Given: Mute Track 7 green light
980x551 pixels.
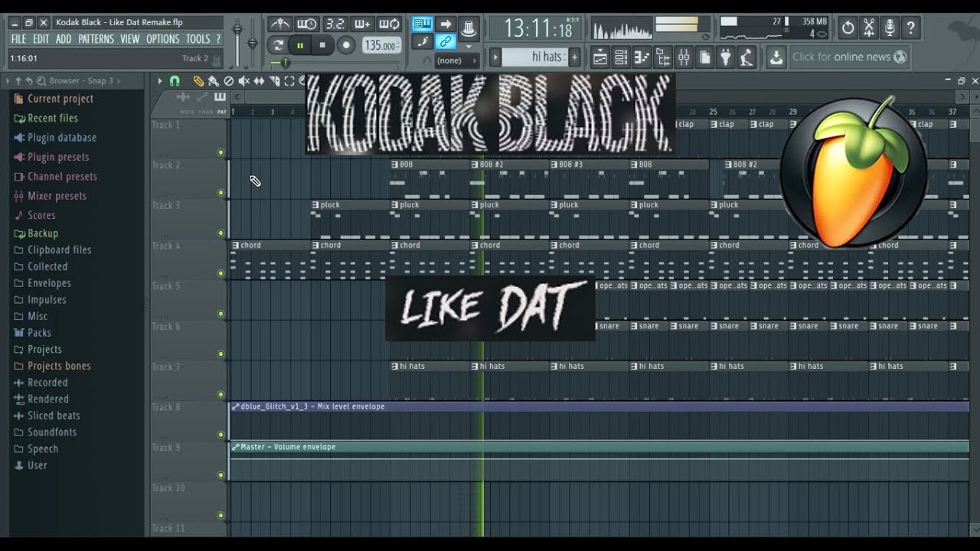Looking at the screenshot, I should tap(221, 394).
